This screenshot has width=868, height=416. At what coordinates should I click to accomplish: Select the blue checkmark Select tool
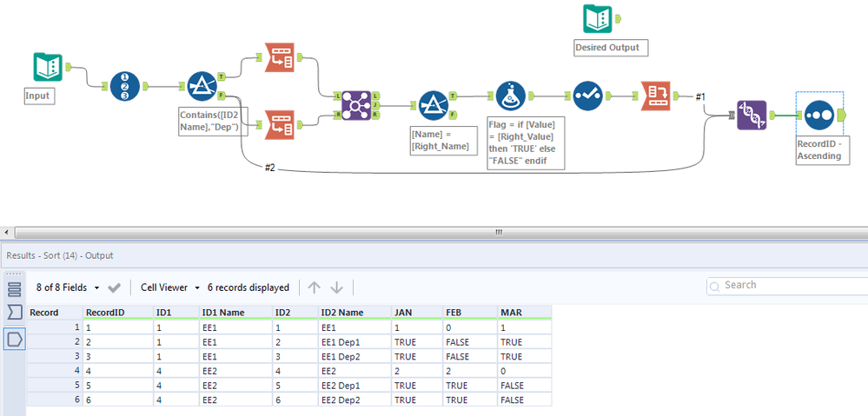click(587, 96)
